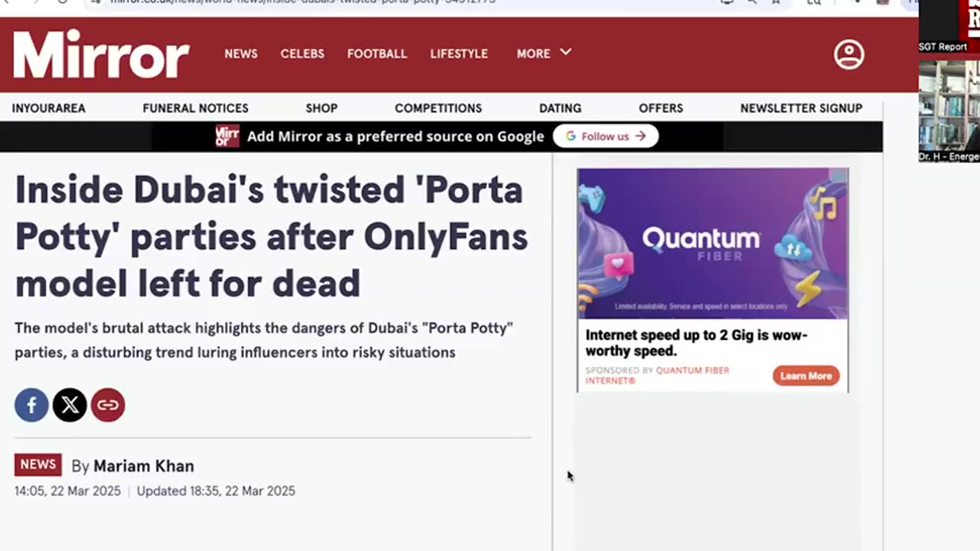Screen dimensions: 980x551
Task: Click 'Learn More' on Quantum Fiber ad
Action: tap(805, 376)
